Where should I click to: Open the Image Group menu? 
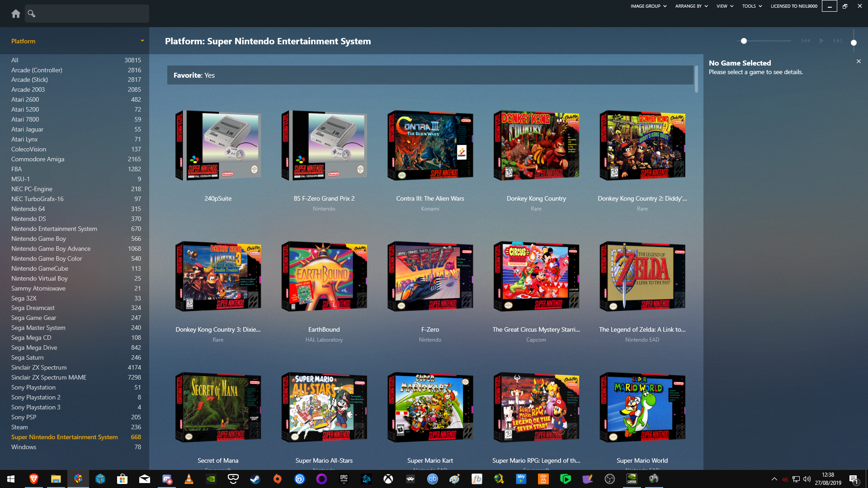(649, 6)
